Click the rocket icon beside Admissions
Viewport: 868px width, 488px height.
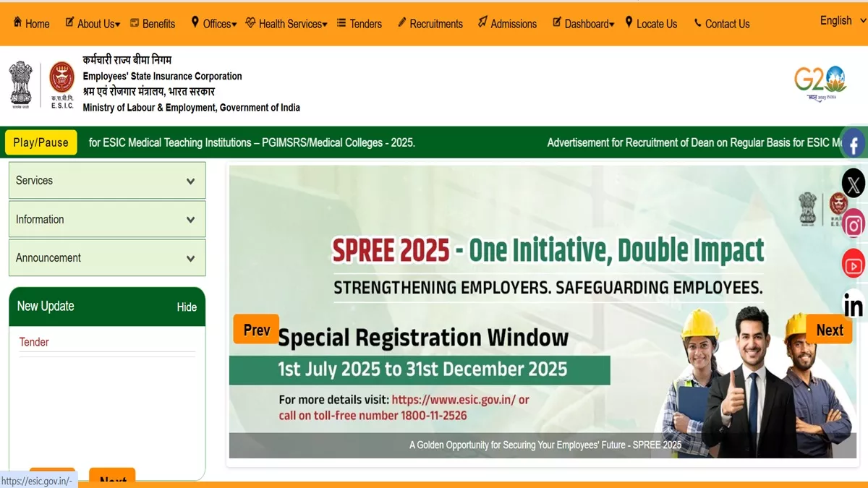[x=482, y=22]
